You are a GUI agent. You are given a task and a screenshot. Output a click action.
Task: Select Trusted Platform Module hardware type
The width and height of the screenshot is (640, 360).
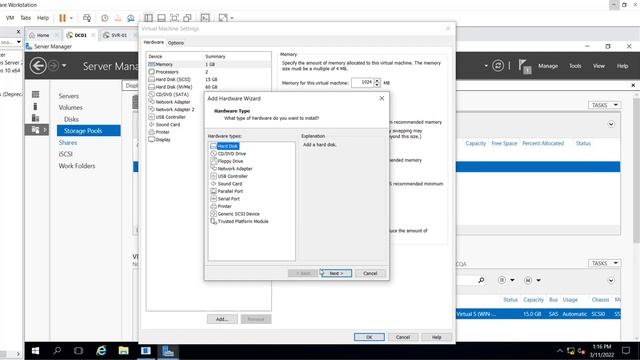point(239,221)
